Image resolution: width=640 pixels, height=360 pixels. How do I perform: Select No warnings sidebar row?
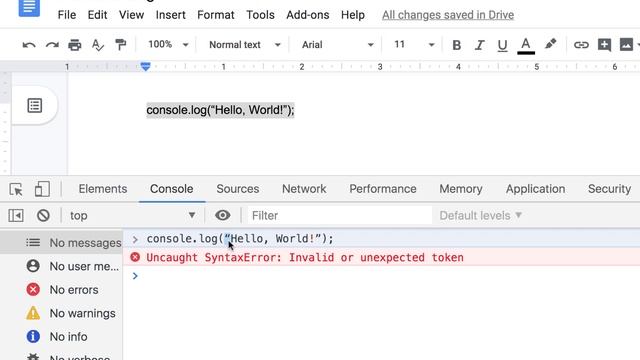pos(61,313)
